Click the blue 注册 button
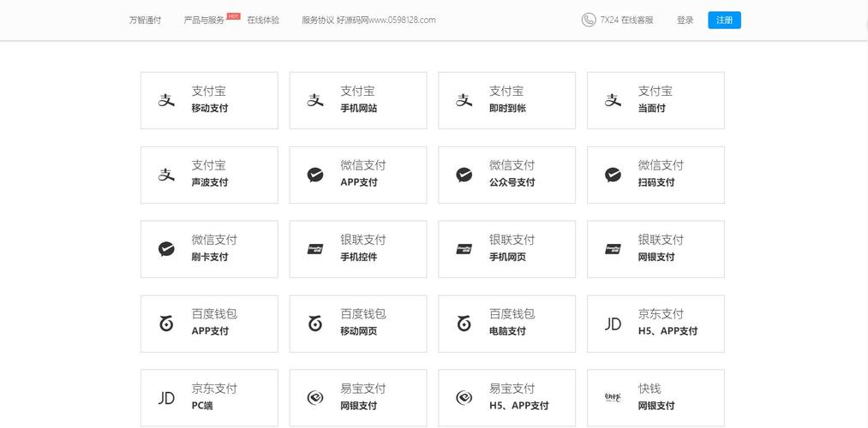The height and width of the screenshot is (428, 868). coord(724,20)
